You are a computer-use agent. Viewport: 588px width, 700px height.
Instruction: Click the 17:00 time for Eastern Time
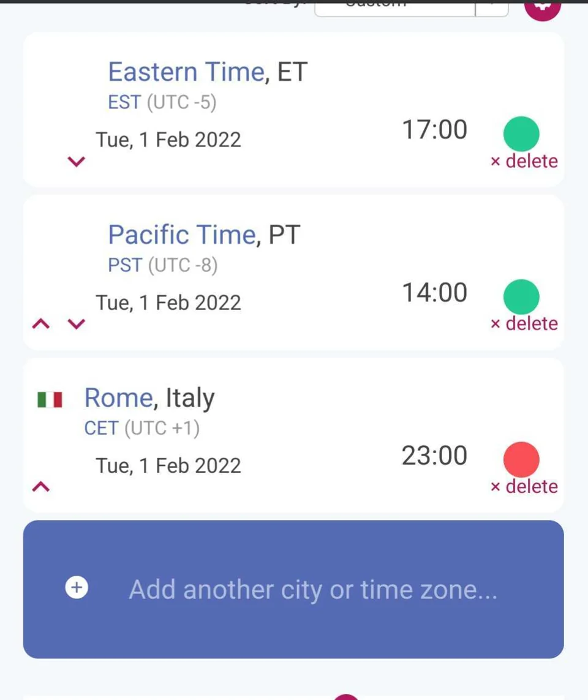pos(434,130)
